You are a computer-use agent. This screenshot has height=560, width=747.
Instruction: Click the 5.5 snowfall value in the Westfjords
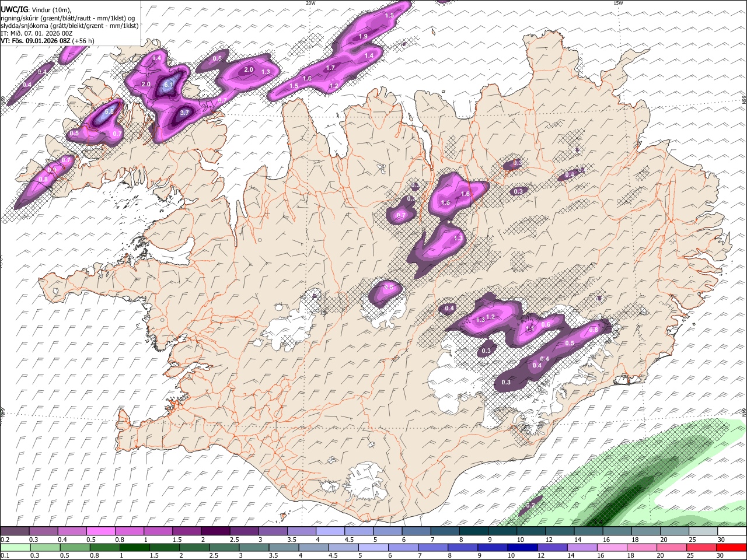point(109,111)
